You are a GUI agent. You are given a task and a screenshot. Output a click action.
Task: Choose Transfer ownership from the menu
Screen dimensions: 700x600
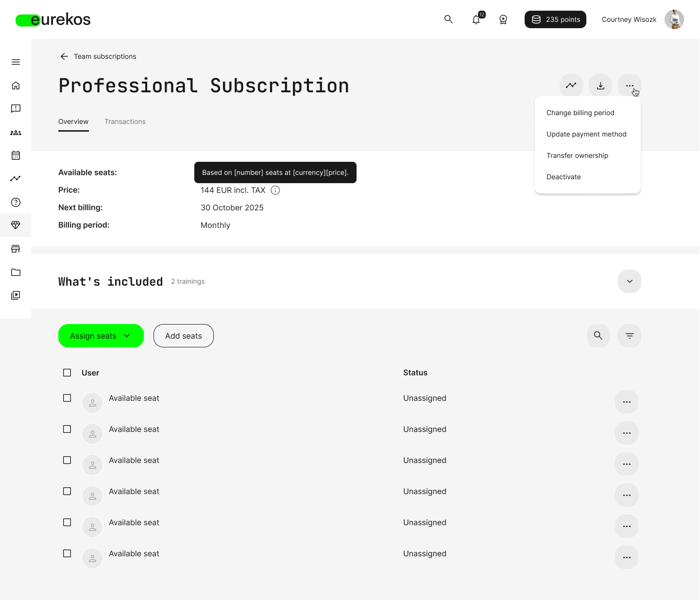click(x=578, y=155)
